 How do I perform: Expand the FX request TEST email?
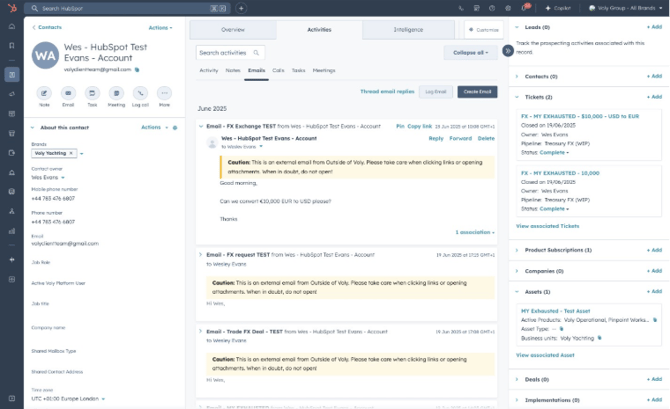[201, 255]
